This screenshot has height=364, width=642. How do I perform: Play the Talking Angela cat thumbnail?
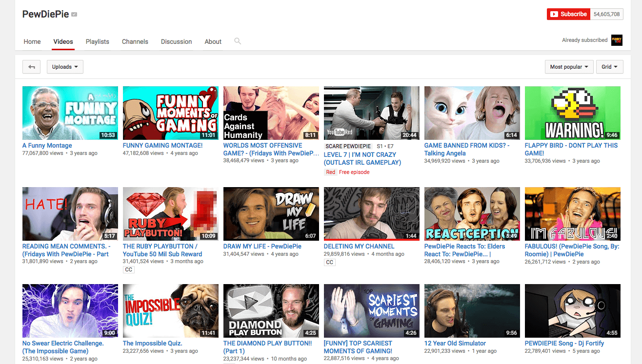[472, 113]
